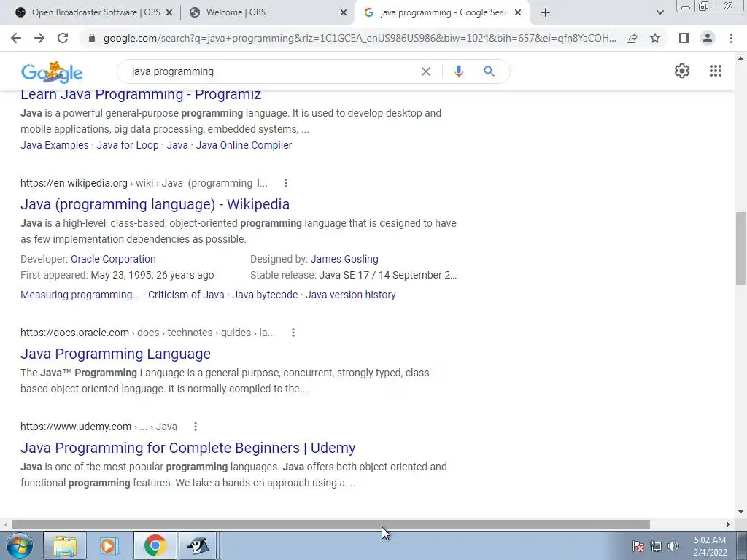Focus the java programming search field
Screen dimensions: 747x560
[271, 71]
